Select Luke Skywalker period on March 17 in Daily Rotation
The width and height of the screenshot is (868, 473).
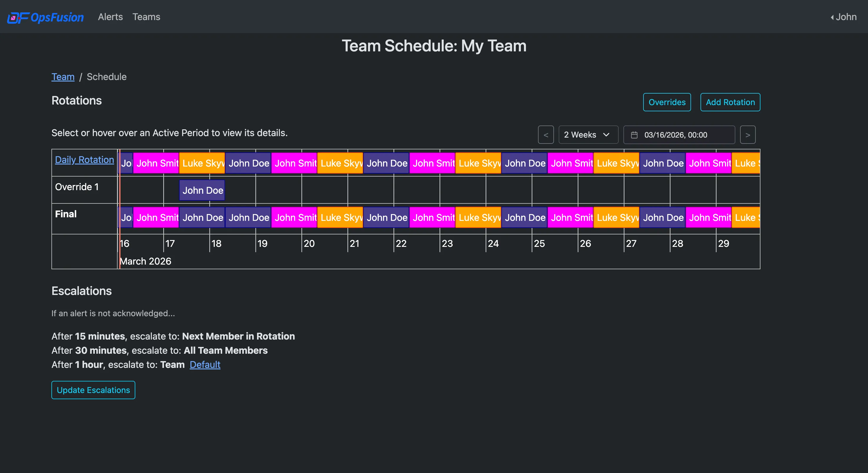coord(202,163)
